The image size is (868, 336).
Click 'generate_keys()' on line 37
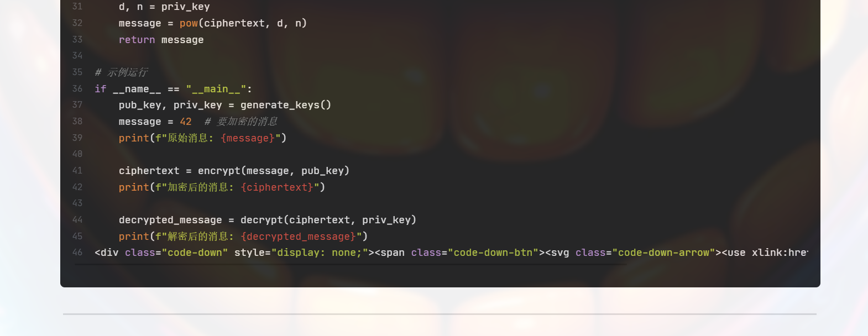pos(286,105)
